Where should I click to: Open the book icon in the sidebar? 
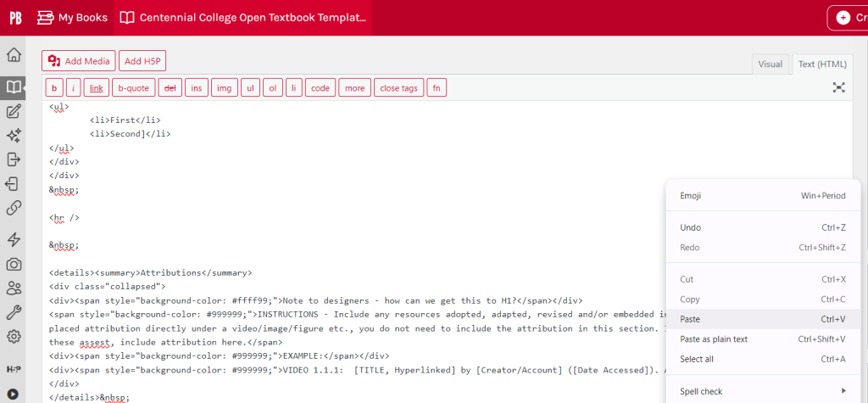point(14,87)
